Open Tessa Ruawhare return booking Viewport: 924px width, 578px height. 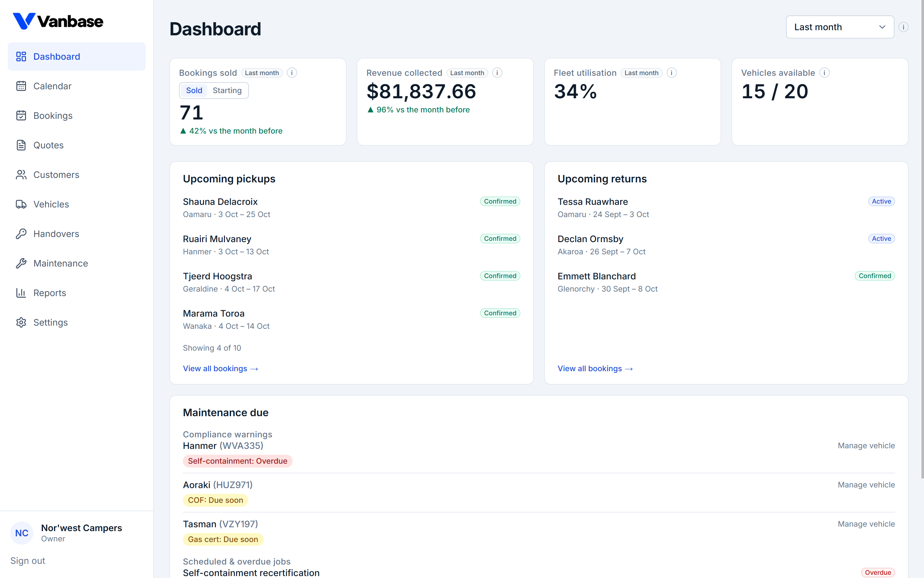pyautogui.click(x=726, y=207)
